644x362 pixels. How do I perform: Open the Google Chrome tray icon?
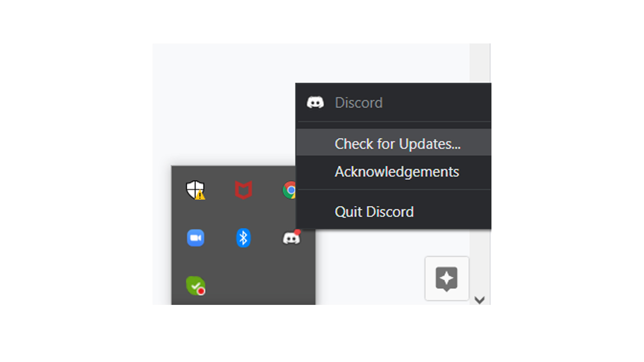(289, 190)
